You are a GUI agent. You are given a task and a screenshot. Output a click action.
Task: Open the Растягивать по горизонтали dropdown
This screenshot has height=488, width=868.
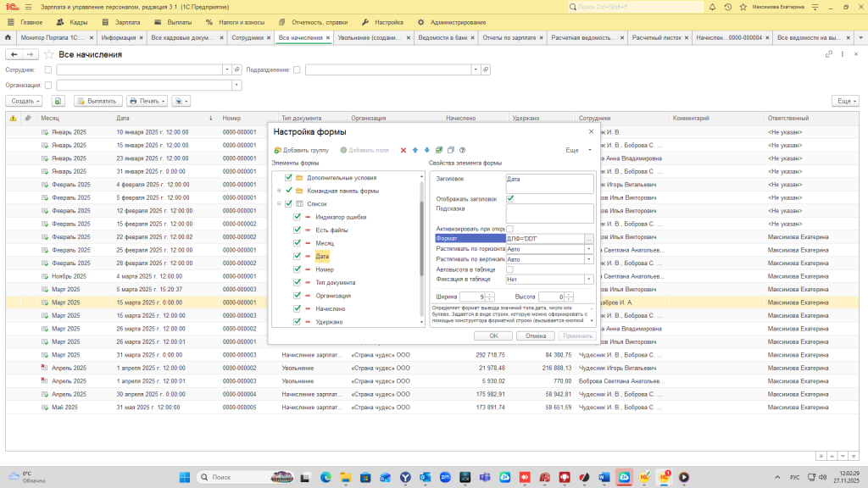588,249
